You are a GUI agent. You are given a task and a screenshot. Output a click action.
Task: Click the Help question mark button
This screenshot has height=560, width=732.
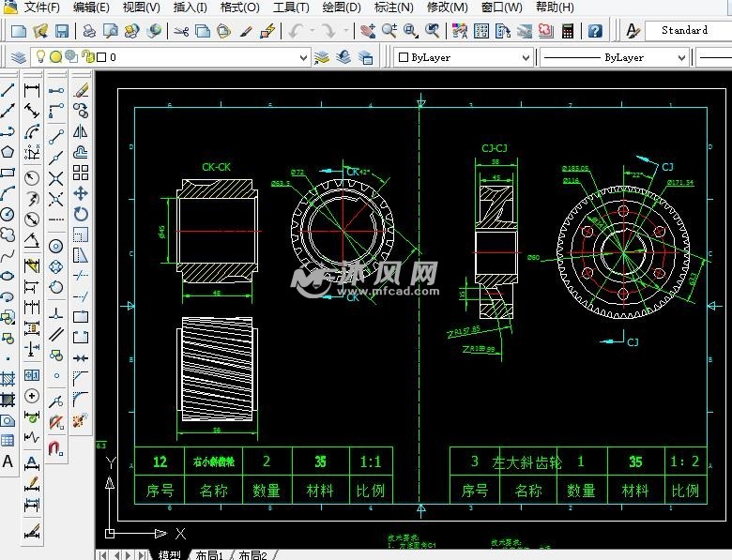point(595,31)
